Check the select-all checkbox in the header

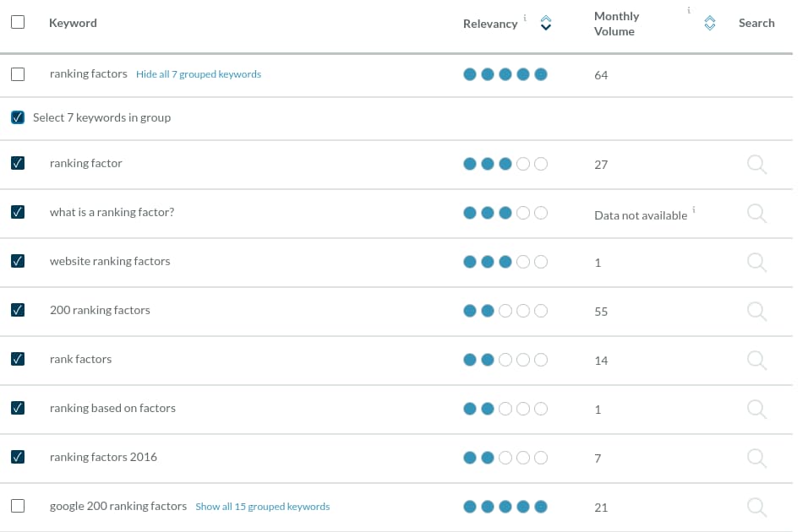coord(18,22)
